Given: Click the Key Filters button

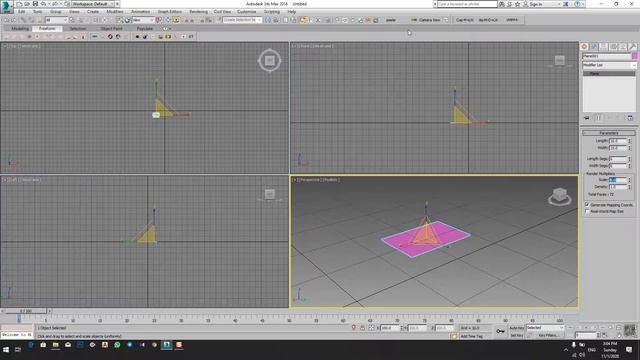Looking at the screenshot, I should coord(549,335).
